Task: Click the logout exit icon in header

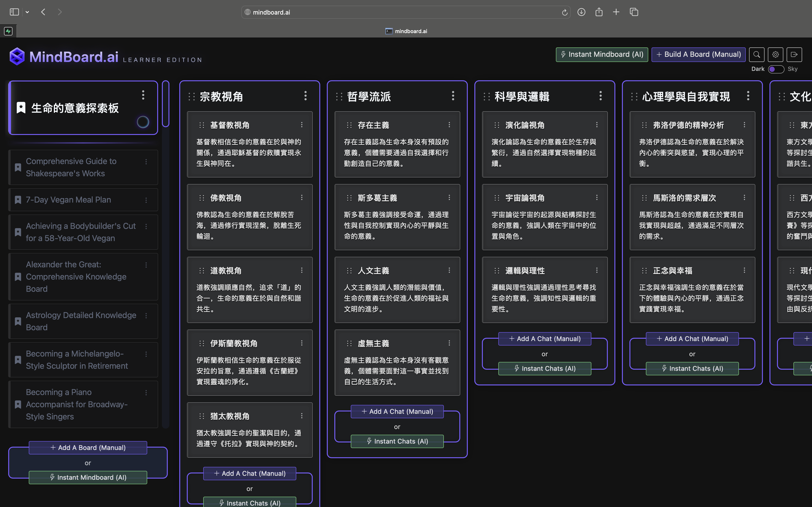Action: pyautogui.click(x=794, y=55)
